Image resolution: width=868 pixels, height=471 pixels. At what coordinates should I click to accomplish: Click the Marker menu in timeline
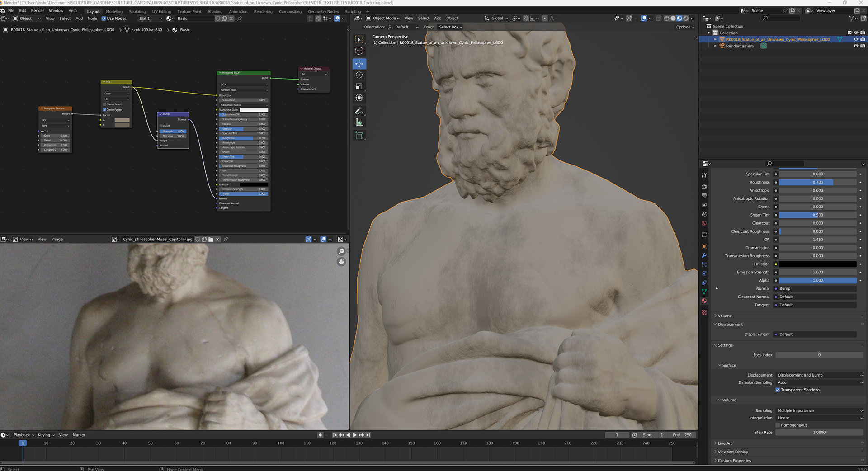click(79, 435)
